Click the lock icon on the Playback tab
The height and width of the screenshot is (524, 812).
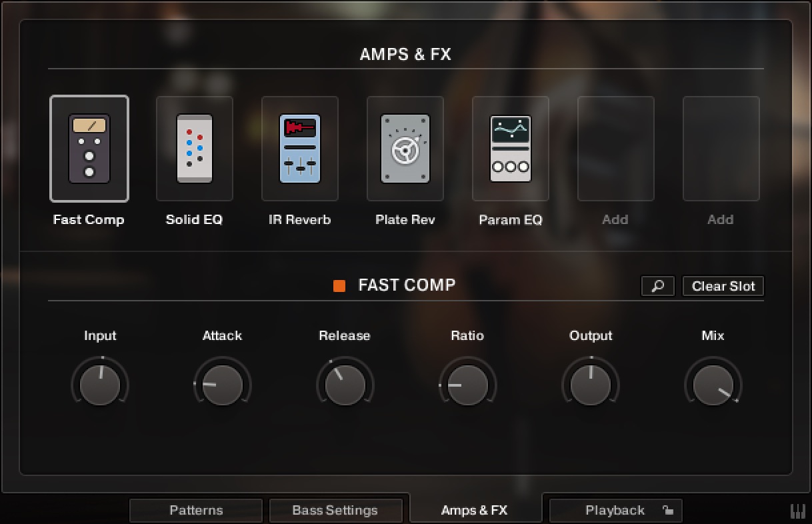pyautogui.click(x=669, y=510)
